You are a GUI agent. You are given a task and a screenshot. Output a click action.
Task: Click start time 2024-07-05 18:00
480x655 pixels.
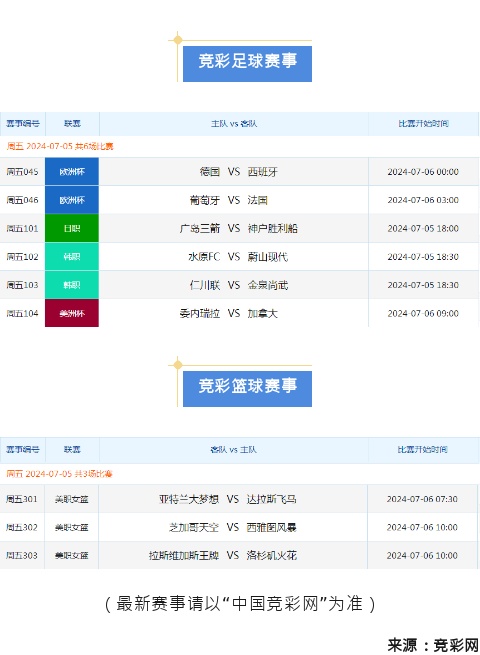tap(423, 228)
